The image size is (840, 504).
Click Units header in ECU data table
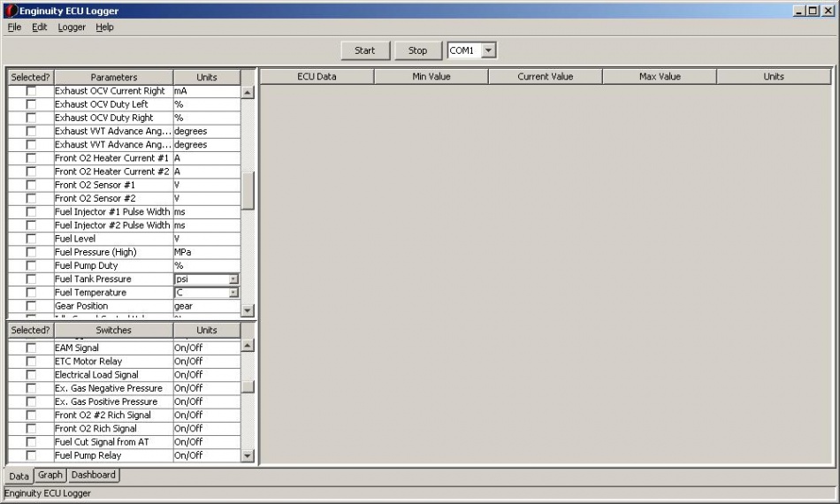coord(774,77)
